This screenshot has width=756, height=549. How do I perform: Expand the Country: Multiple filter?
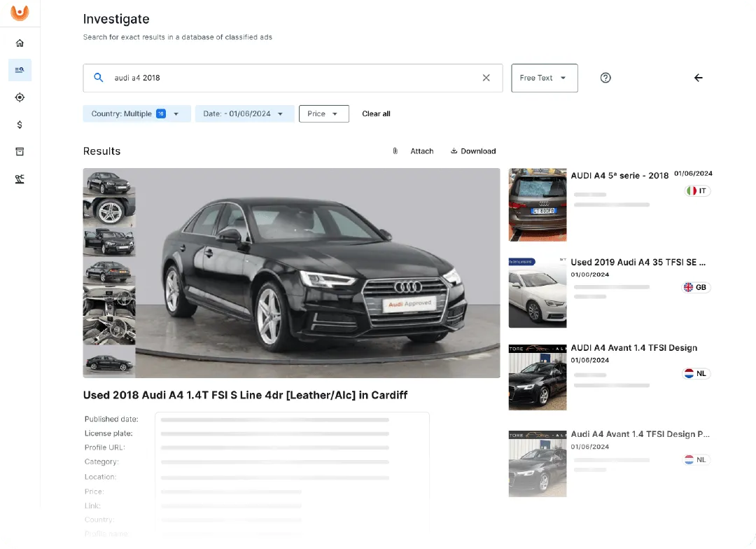click(137, 114)
